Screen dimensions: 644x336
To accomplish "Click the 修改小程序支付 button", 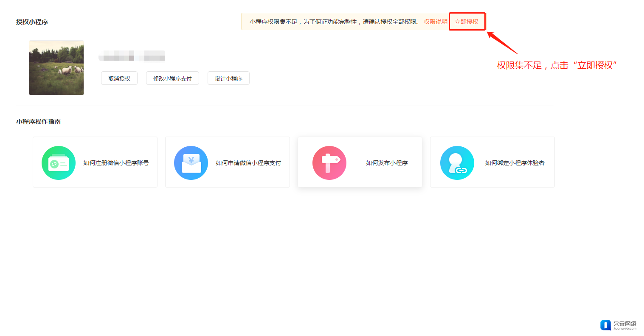I will (172, 78).
